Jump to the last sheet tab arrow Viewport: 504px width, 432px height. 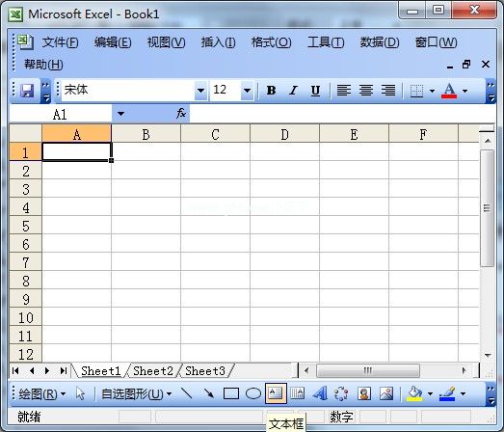[64, 371]
